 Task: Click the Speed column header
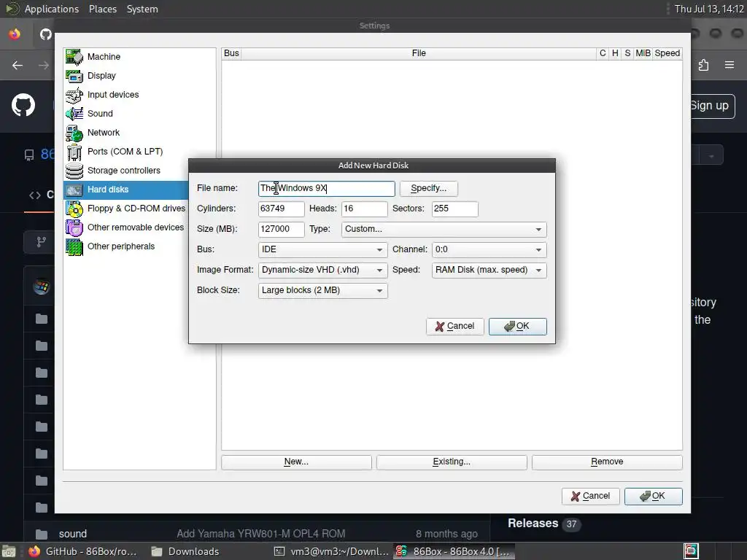click(x=667, y=53)
